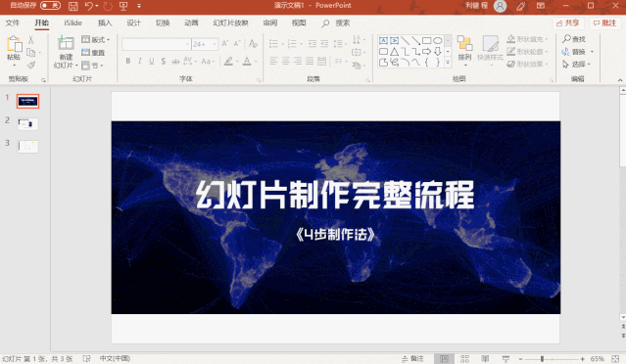Select the oval shape in gallery
Image resolution: width=626 pixels, height=364 pixels.
438,40
